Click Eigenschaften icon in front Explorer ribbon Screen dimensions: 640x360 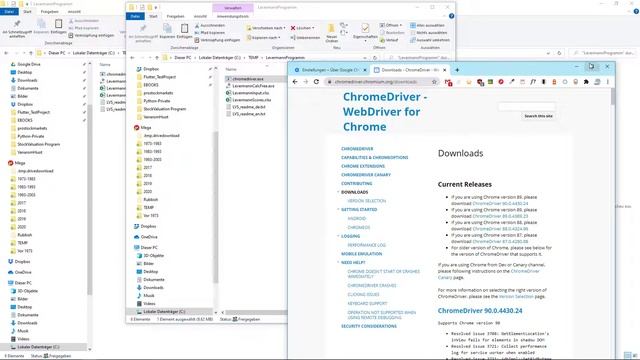pyautogui.click(x=365, y=31)
